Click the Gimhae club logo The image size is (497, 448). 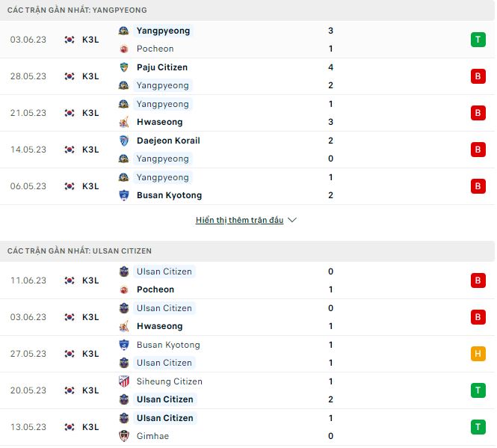[123, 436]
